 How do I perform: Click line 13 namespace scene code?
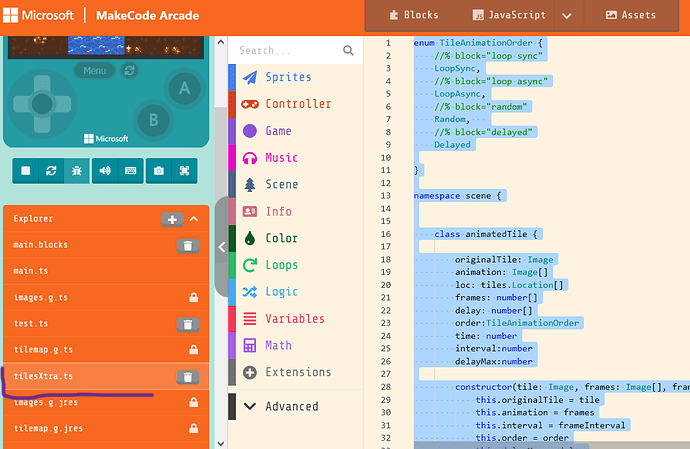click(457, 196)
